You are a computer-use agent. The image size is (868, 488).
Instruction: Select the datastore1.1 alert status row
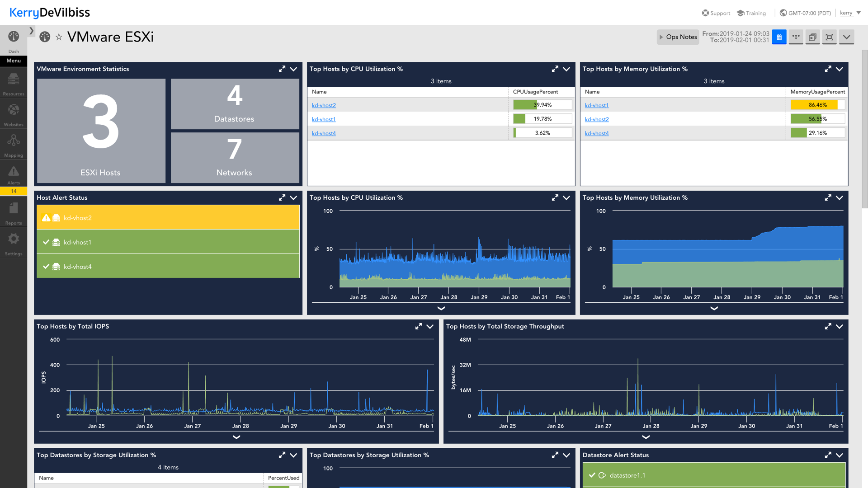(x=714, y=475)
